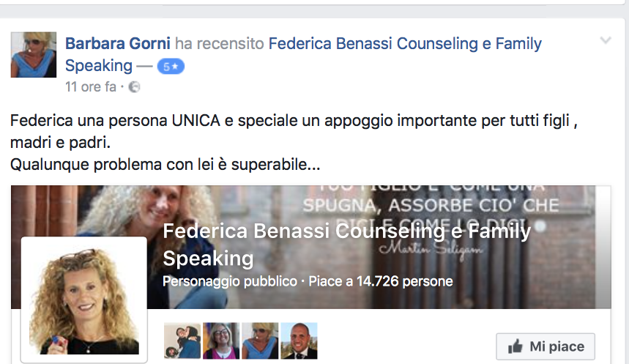Viewport: 629px width, 364px height.
Task: Open third friend thumbnail, blonde in blue
Action: pyautogui.click(x=260, y=341)
